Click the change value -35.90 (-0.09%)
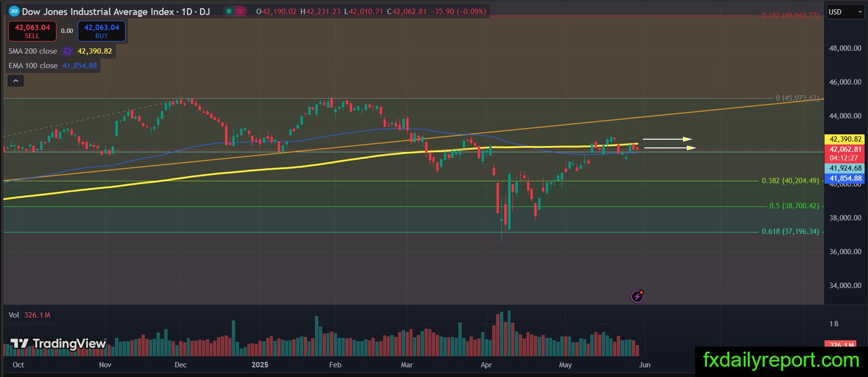Screen dimensions: 868x377 (458, 11)
